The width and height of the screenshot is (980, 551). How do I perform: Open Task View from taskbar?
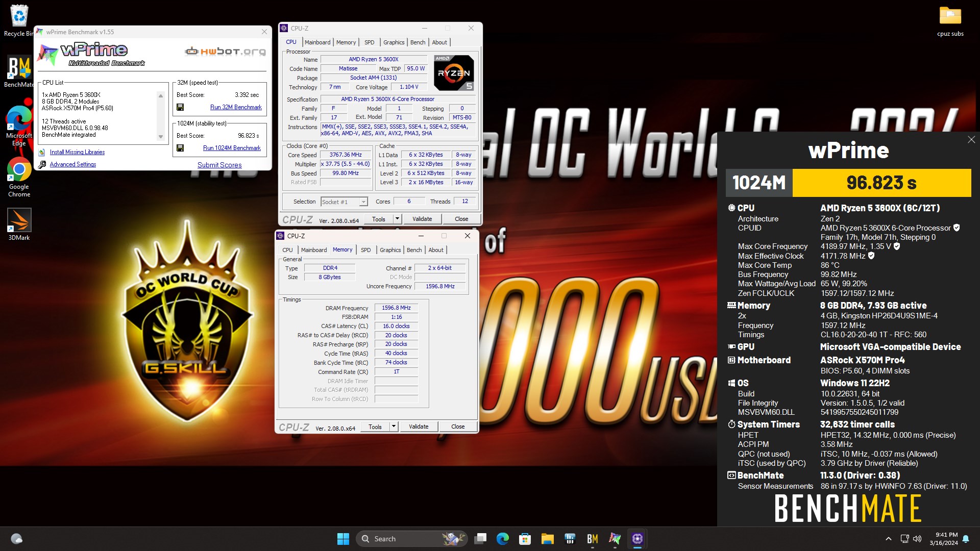coord(480,539)
